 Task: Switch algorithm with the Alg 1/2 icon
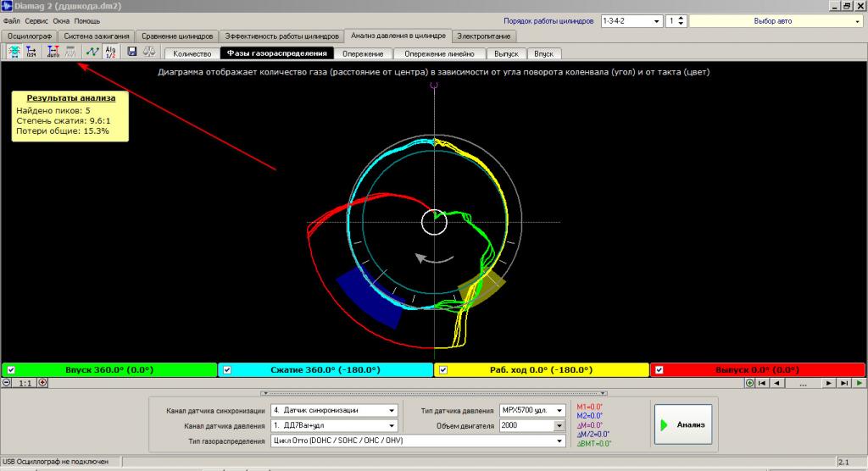111,52
